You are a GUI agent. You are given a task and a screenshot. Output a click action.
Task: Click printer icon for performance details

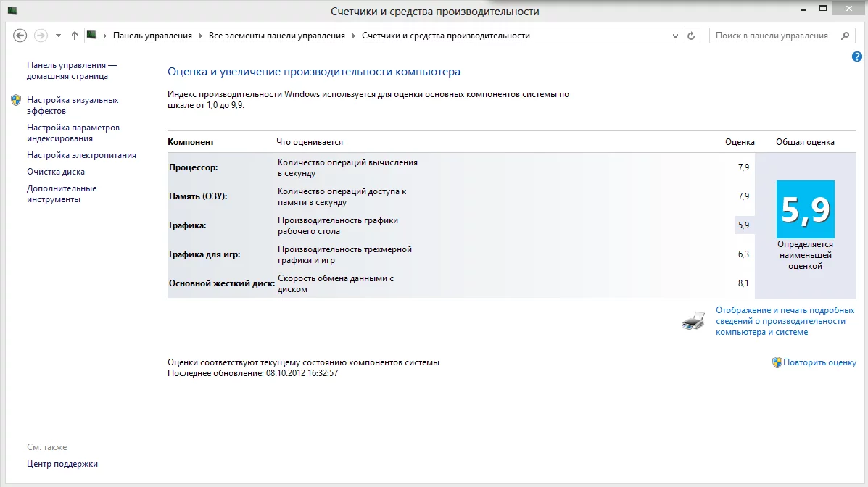[693, 320]
